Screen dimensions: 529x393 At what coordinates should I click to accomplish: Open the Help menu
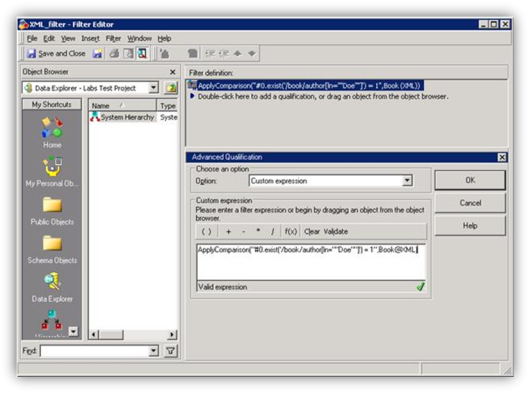pyautogui.click(x=164, y=38)
